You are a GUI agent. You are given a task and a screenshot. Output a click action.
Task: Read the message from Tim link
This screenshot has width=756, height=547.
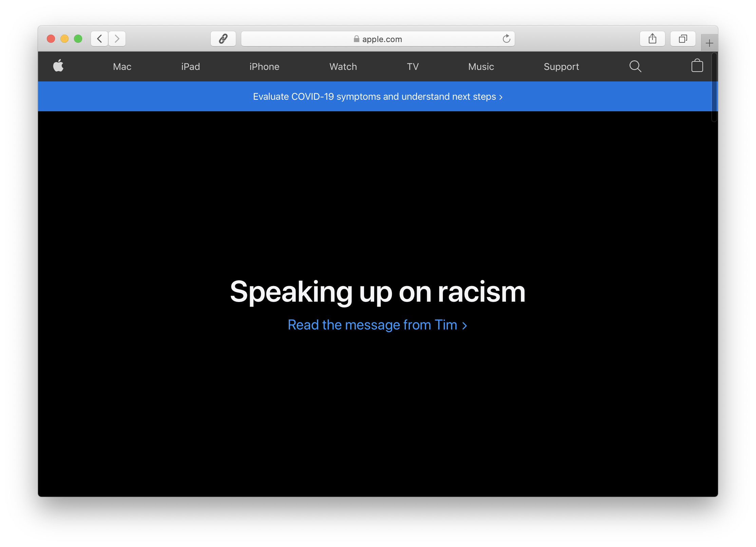click(377, 325)
